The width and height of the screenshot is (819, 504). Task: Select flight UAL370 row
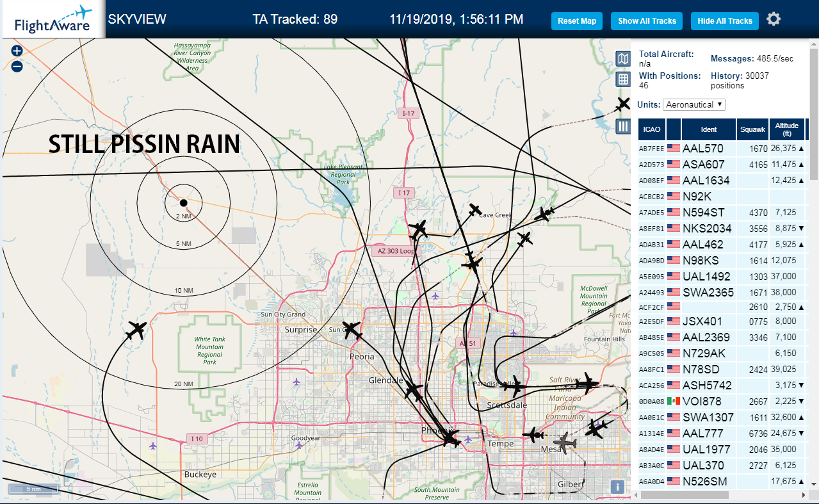(x=722, y=466)
